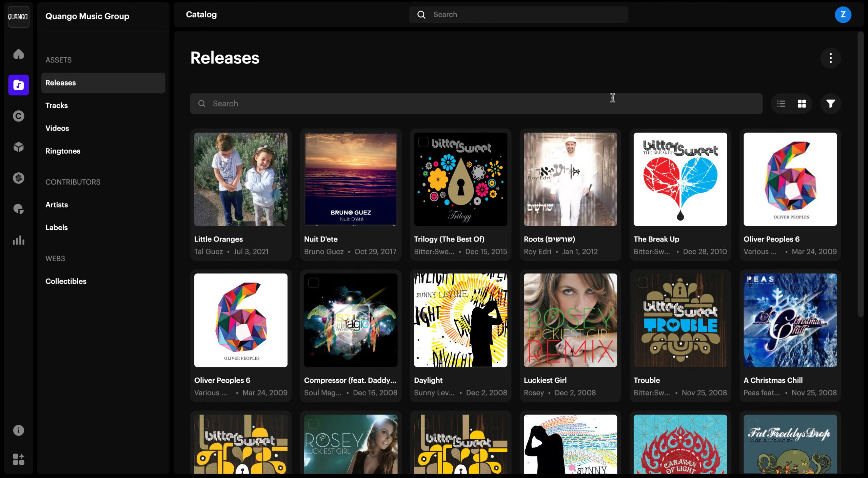
Task: Click the date Dec 16, 2008
Action: pos(375,393)
